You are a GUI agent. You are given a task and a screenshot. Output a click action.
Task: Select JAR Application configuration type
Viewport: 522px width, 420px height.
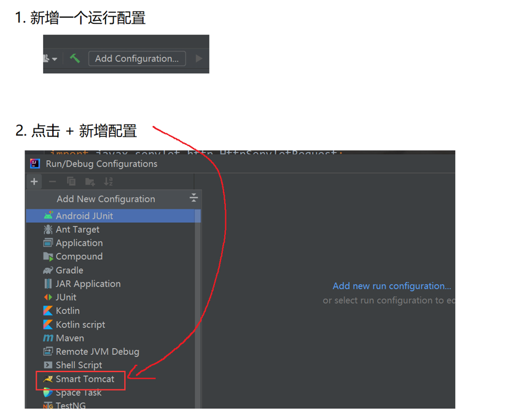(111, 284)
